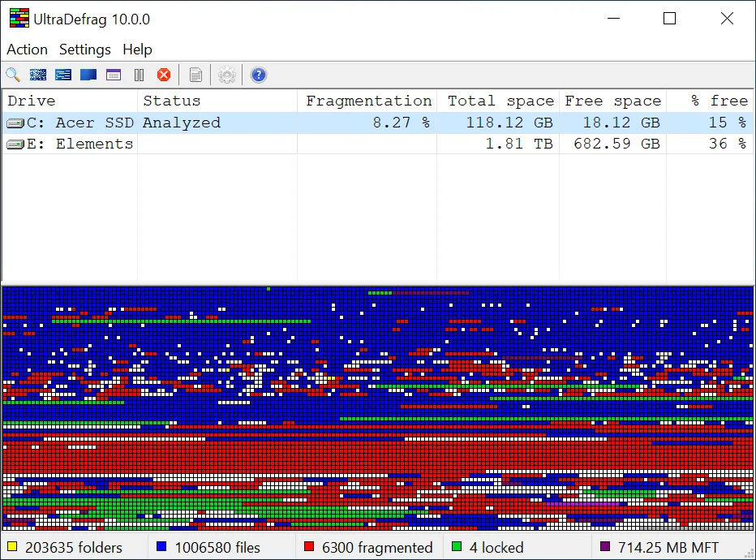Image resolution: width=756 pixels, height=560 pixels.
Task: Sort drives by the Fragmentation column header
Action: pos(369,101)
